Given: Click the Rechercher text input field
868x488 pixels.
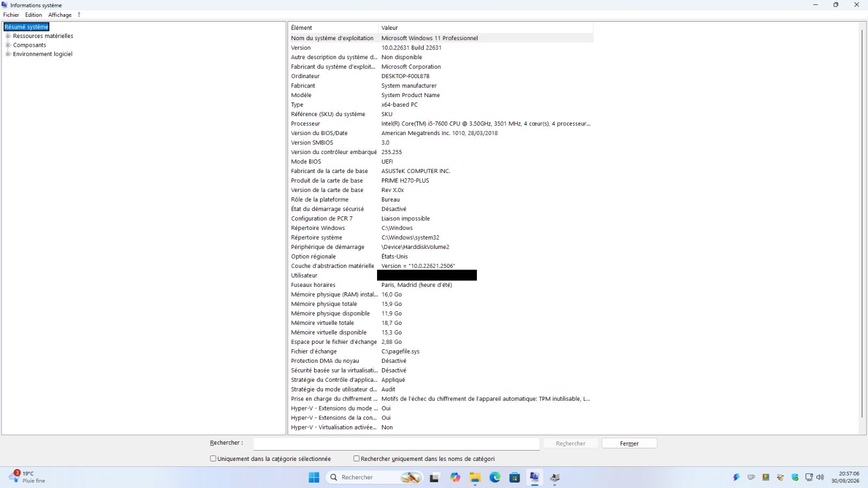Looking at the screenshot, I should [397, 444].
